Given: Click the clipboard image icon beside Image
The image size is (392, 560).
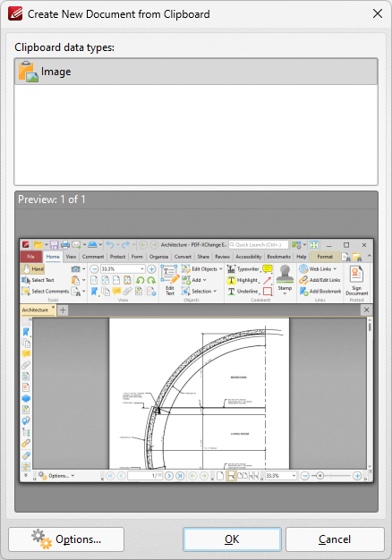Looking at the screenshot, I should pyautogui.click(x=29, y=72).
